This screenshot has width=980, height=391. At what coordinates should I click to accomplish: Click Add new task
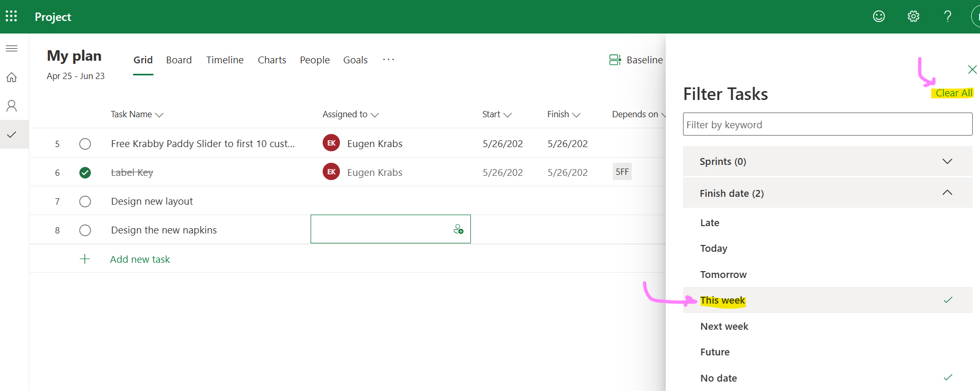click(140, 259)
